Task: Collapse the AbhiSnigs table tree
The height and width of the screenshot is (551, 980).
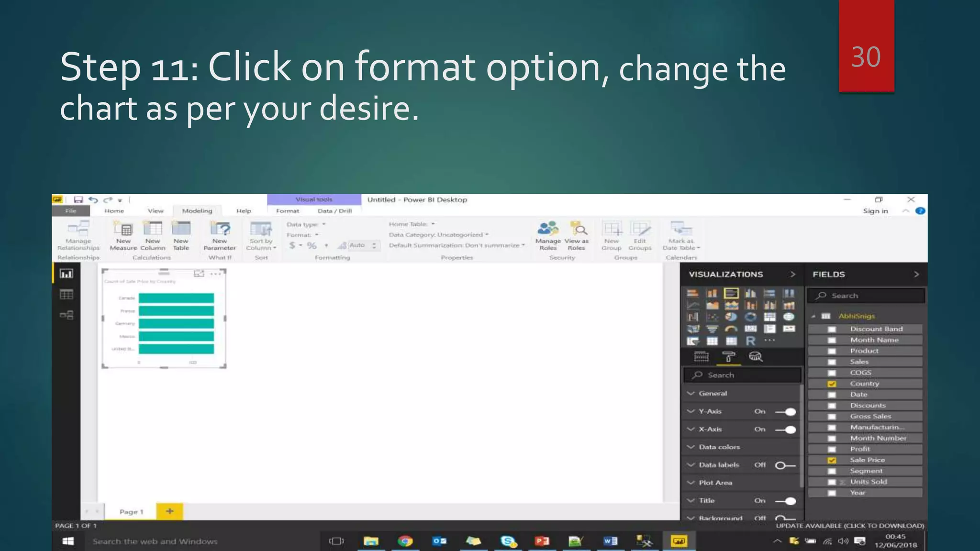Action: click(813, 316)
